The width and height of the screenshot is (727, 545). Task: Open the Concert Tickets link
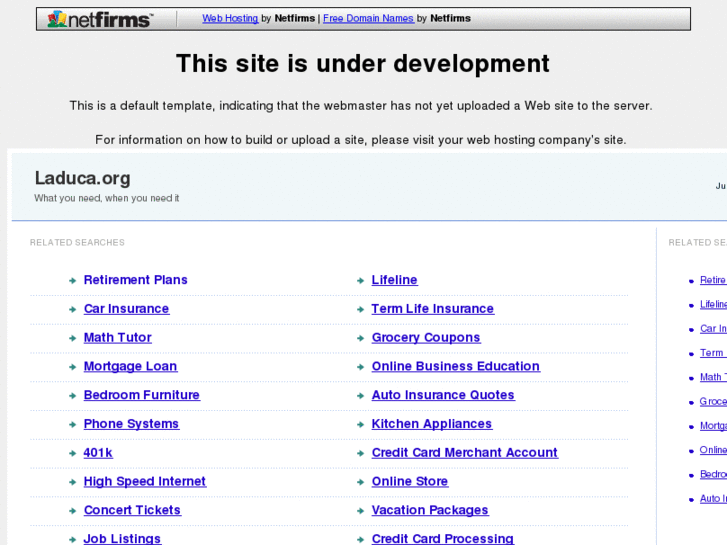click(x=132, y=510)
